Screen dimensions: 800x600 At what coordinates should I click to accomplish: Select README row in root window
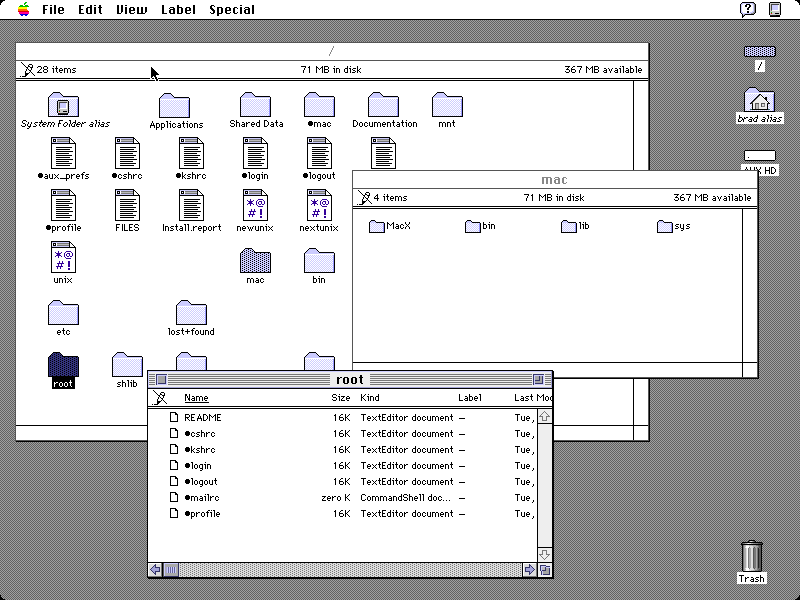(342, 417)
